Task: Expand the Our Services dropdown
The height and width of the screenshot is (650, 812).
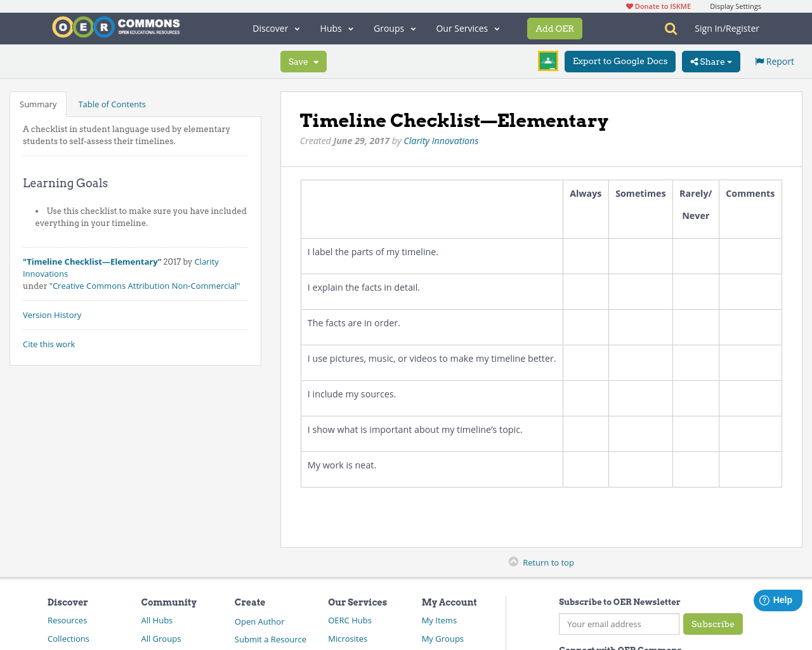Action: tap(467, 28)
